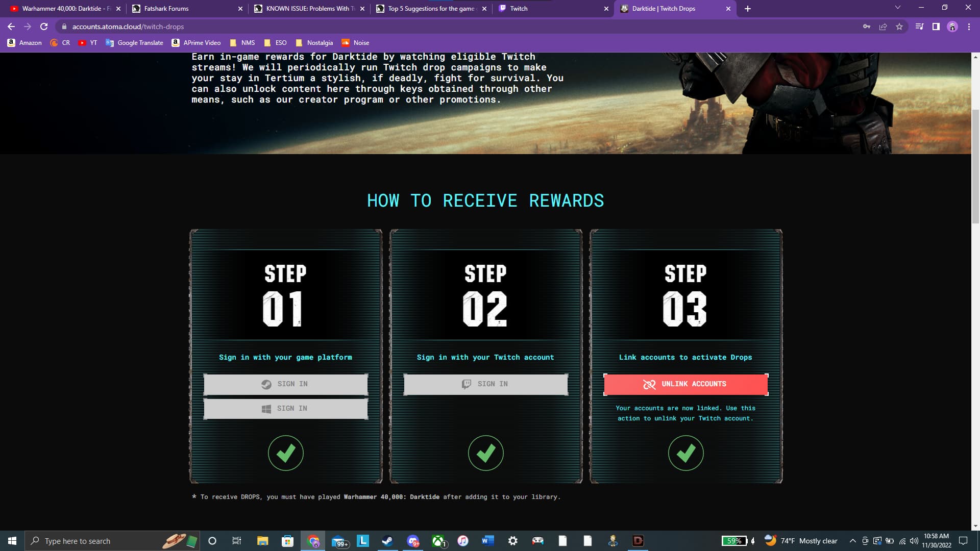The height and width of the screenshot is (551, 980).
Task: Switch to the Fatshark Forums tab
Action: (184, 9)
